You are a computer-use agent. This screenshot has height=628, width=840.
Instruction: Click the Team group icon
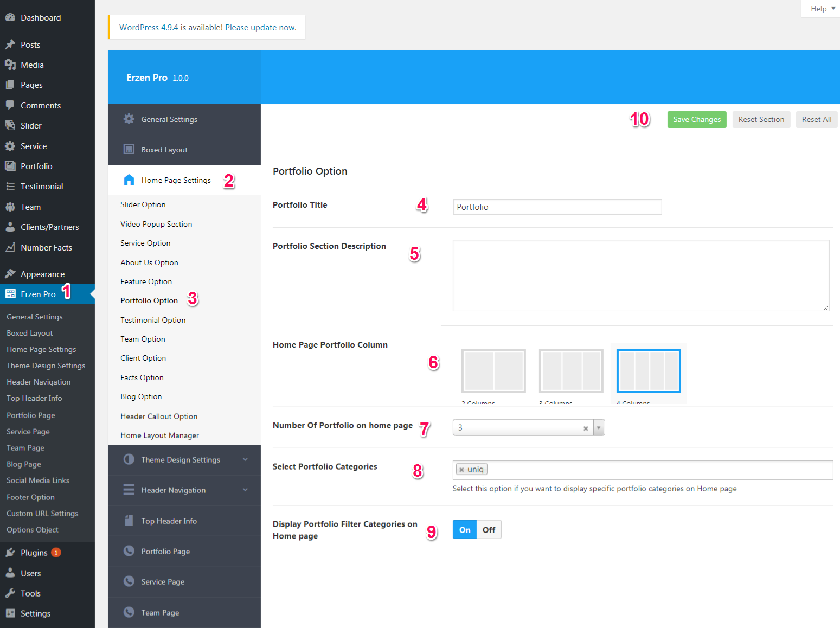click(10, 207)
